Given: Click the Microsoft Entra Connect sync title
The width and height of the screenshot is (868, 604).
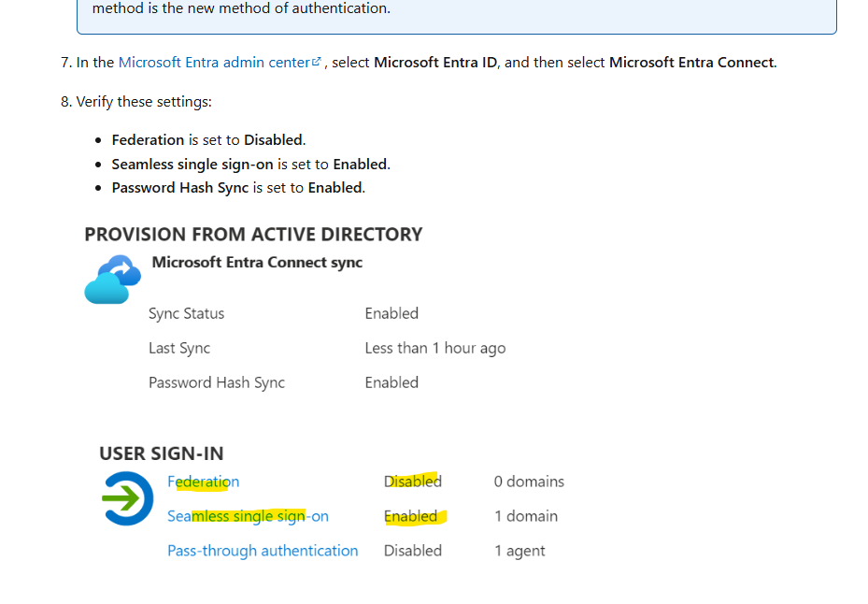Looking at the screenshot, I should point(258,262).
